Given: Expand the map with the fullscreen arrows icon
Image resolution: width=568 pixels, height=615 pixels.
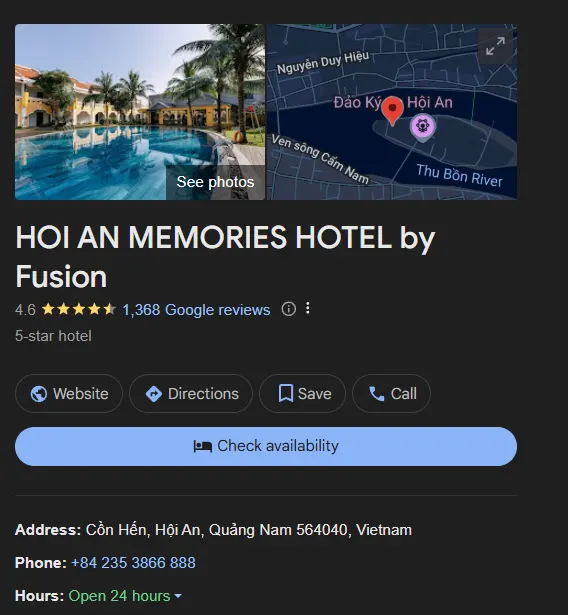Looking at the screenshot, I should (495, 46).
